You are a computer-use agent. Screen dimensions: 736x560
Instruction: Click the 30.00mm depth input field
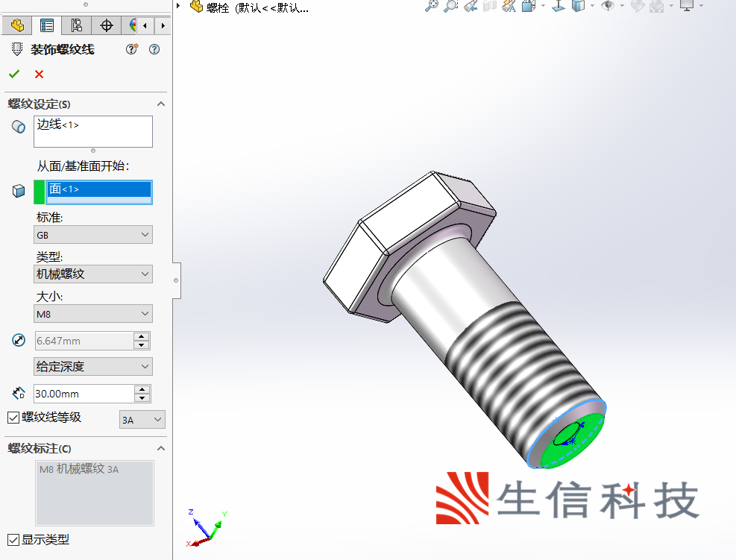(82, 394)
